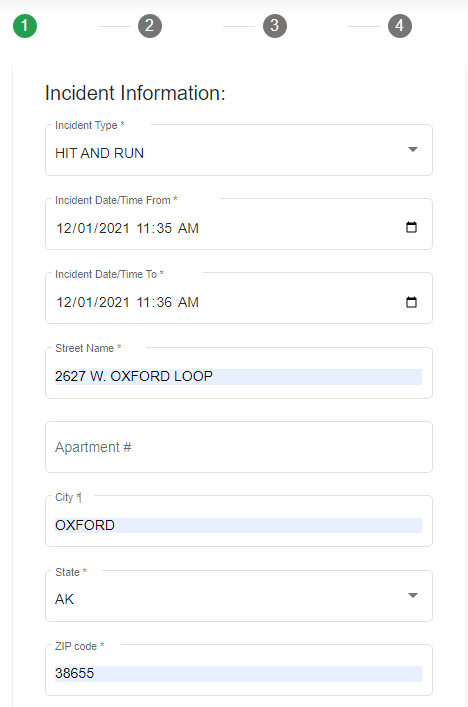Expand the Incident Type dropdown arrow
Viewport: 468px width, 707px height.
(413, 149)
